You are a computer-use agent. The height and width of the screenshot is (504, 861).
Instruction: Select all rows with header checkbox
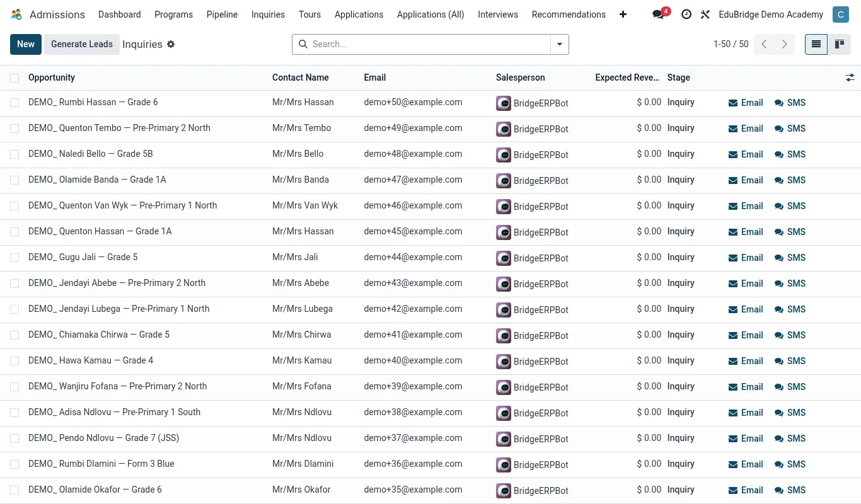(x=14, y=77)
